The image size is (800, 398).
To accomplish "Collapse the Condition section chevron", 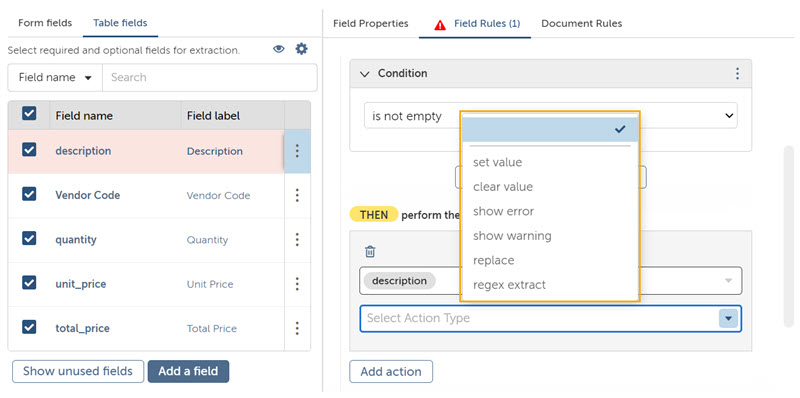I will (x=364, y=74).
